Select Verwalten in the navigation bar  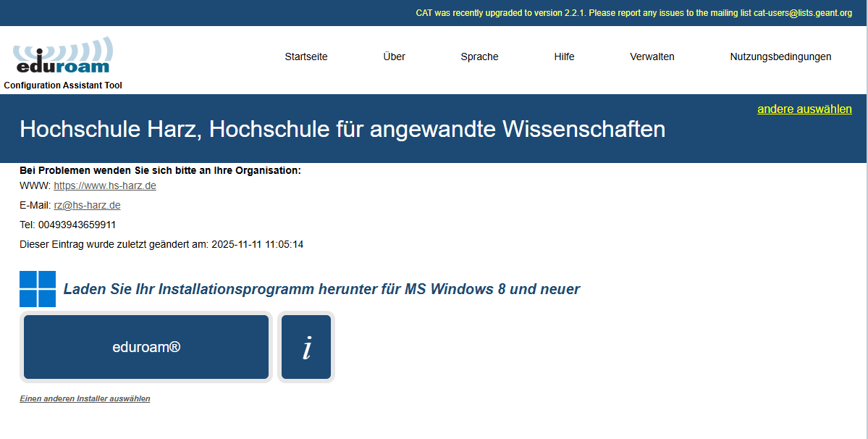pos(652,57)
